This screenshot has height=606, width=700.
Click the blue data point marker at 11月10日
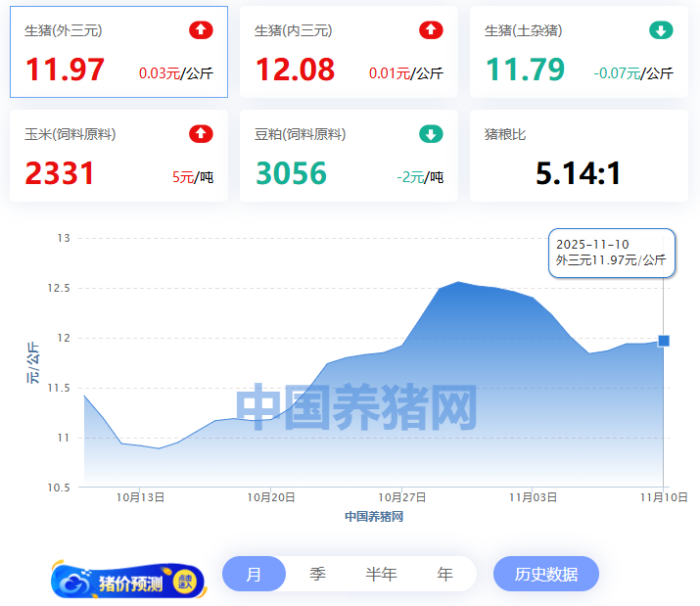click(x=664, y=341)
